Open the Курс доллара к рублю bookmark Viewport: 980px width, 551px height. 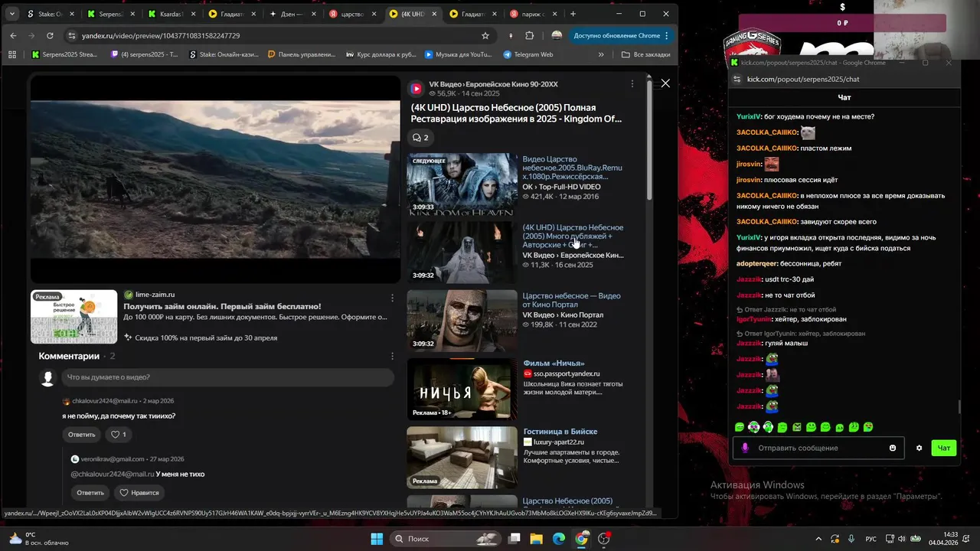point(381,54)
